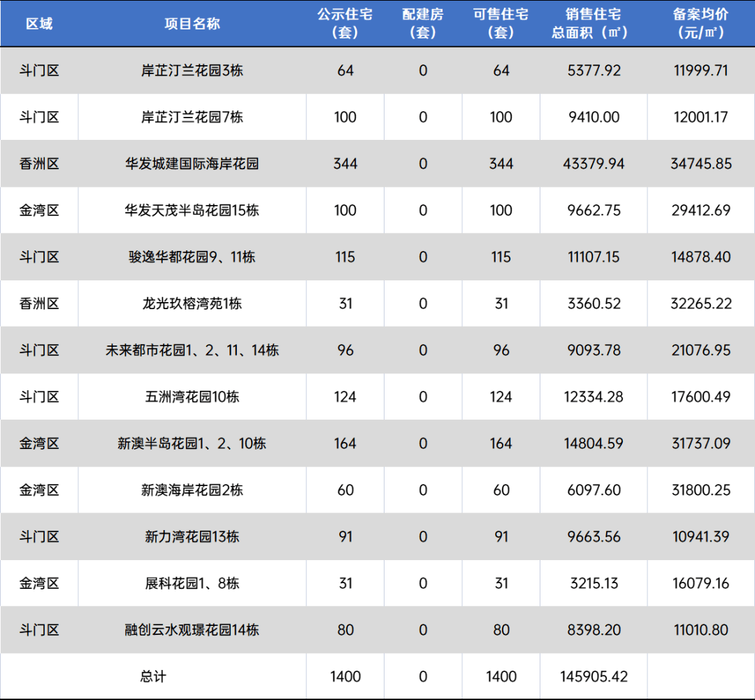
Task: Click the area value 6097.60
Action: [x=594, y=490]
